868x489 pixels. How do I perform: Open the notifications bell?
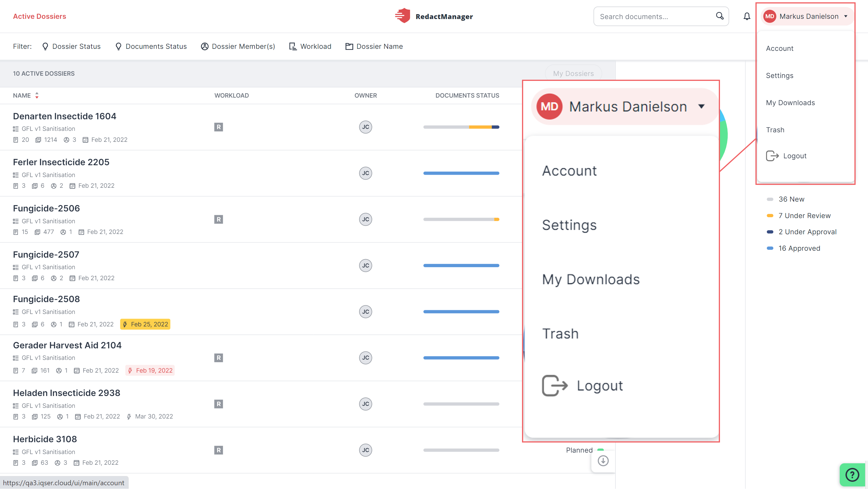click(747, 16)
